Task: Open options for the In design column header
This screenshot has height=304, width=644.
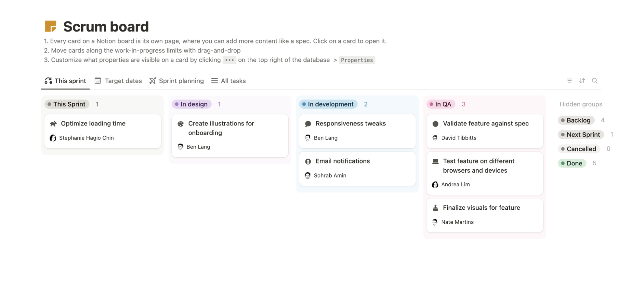Action: click(x=191, y=104)
